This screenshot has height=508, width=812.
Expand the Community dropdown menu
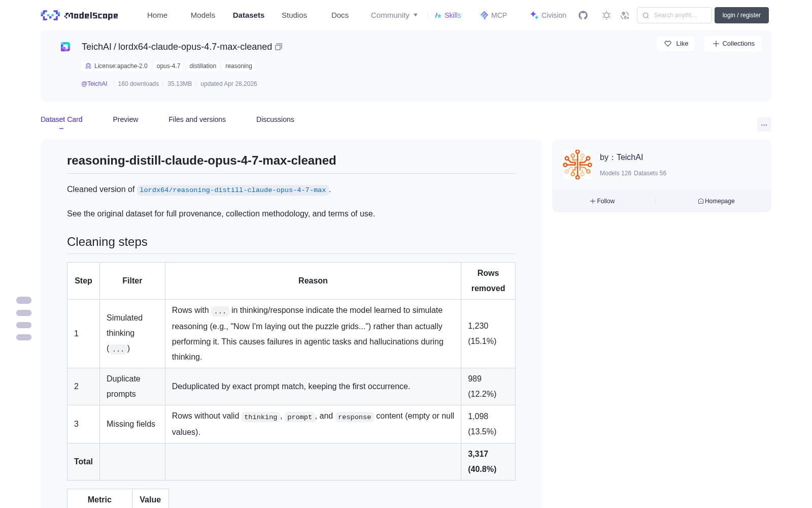point(394,15)
